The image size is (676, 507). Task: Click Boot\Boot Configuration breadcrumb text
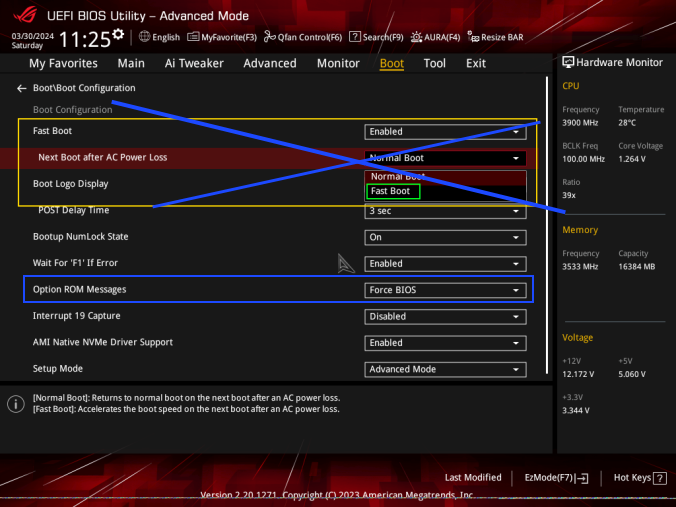pyautogui.click(x=84, y=88)
